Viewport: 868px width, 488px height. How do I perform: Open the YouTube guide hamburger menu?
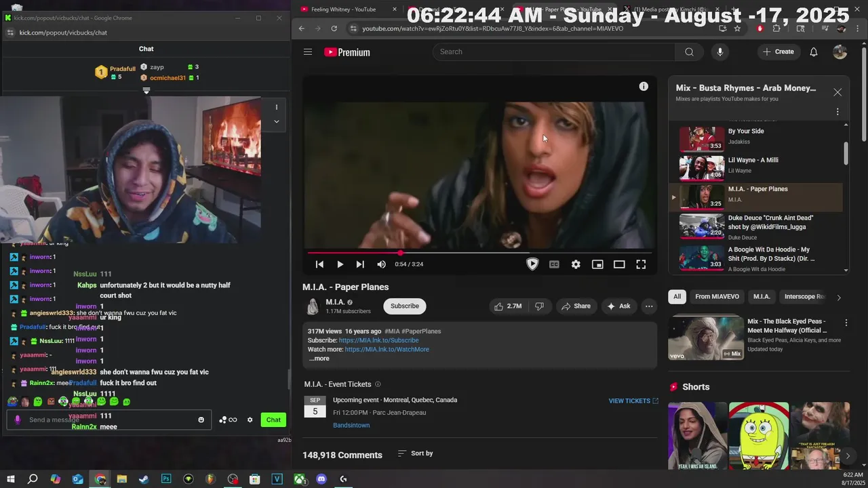[x=308, y=52]
